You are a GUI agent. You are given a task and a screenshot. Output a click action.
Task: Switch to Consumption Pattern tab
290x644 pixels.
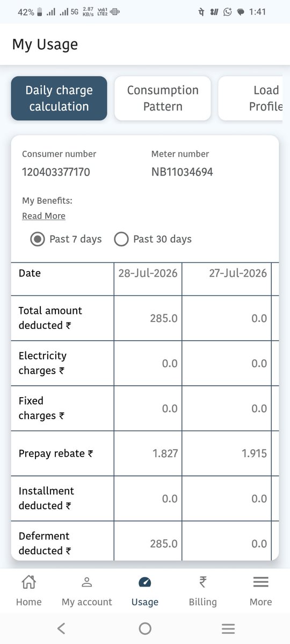(163, 98)
